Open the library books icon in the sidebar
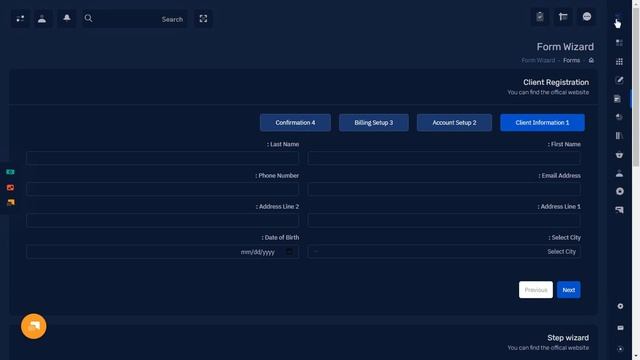 [619, 136]
